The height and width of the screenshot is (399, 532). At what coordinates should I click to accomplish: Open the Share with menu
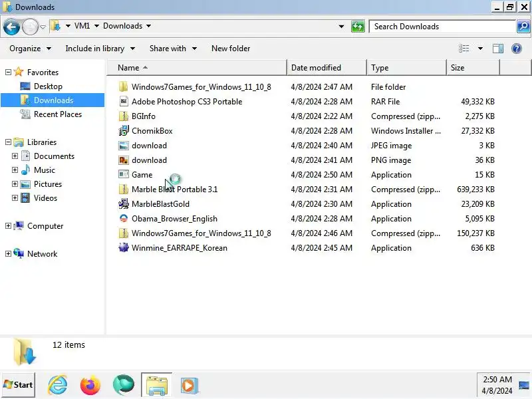pos(173,49)
